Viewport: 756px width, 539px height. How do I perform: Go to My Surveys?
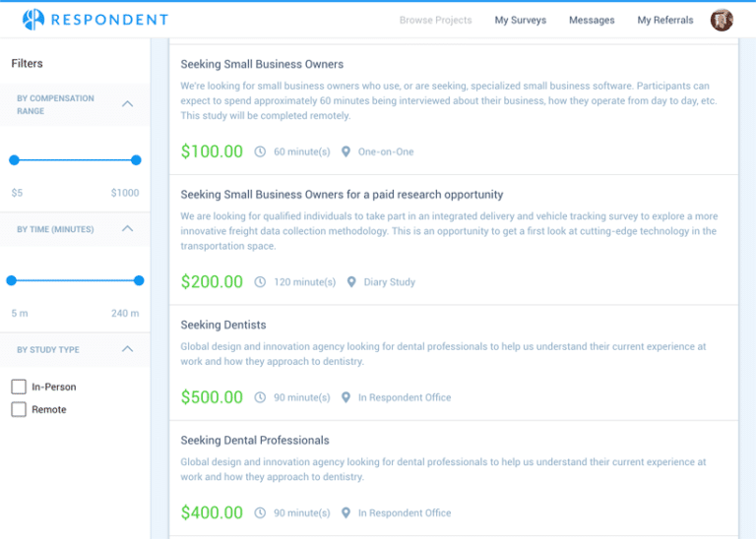[520, 20]
